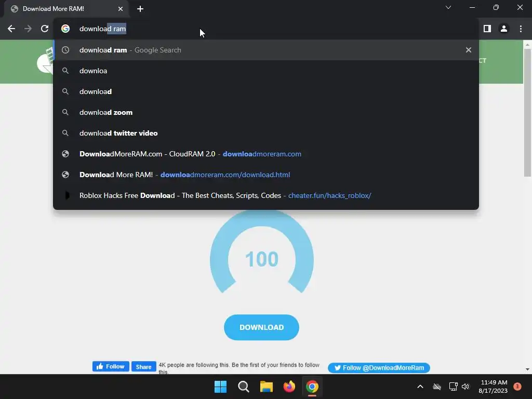Click the clock icon beside 'download ram'
The image size is (532, 399).
65,50
